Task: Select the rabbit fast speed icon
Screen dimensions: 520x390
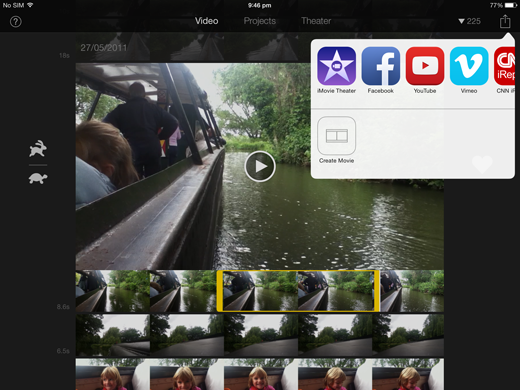Action: pos(38,148)
